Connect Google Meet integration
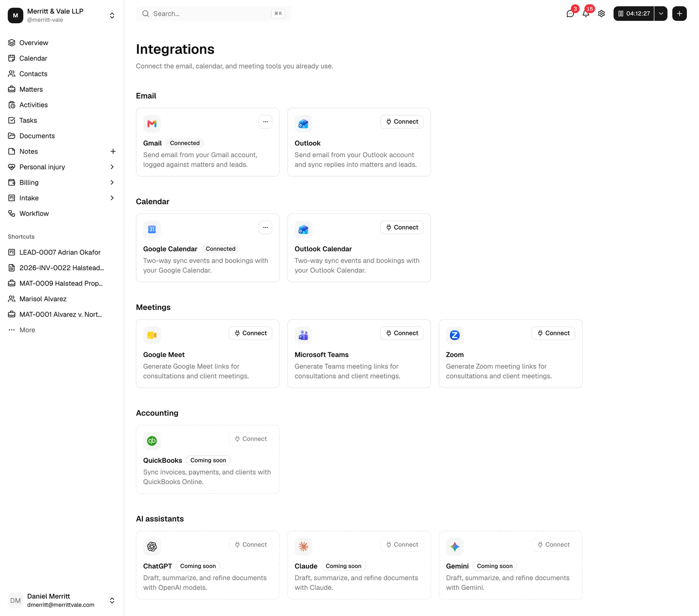Image resolution: width=699 pixels, height=616 pixels. 250,333
